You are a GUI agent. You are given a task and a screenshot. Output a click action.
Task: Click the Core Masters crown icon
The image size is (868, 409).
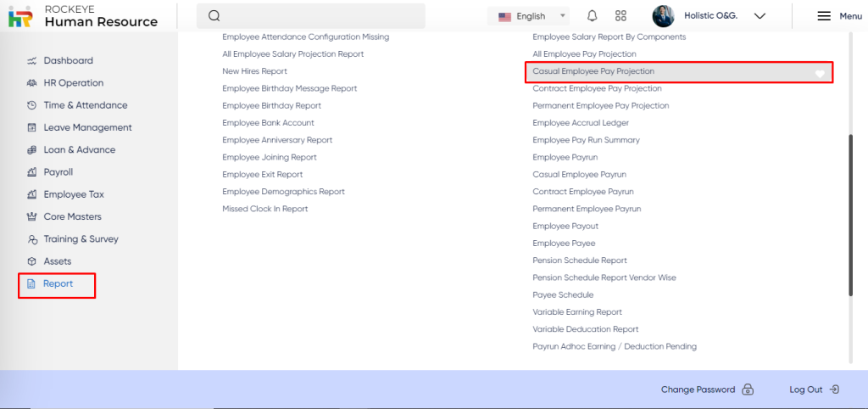(x=32, y=216)
